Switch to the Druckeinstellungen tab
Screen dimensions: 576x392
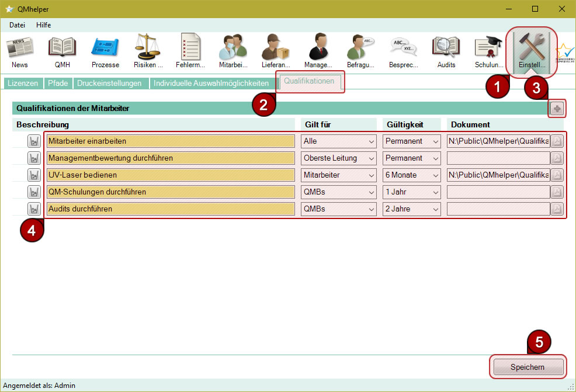click(x=109, y=84)
